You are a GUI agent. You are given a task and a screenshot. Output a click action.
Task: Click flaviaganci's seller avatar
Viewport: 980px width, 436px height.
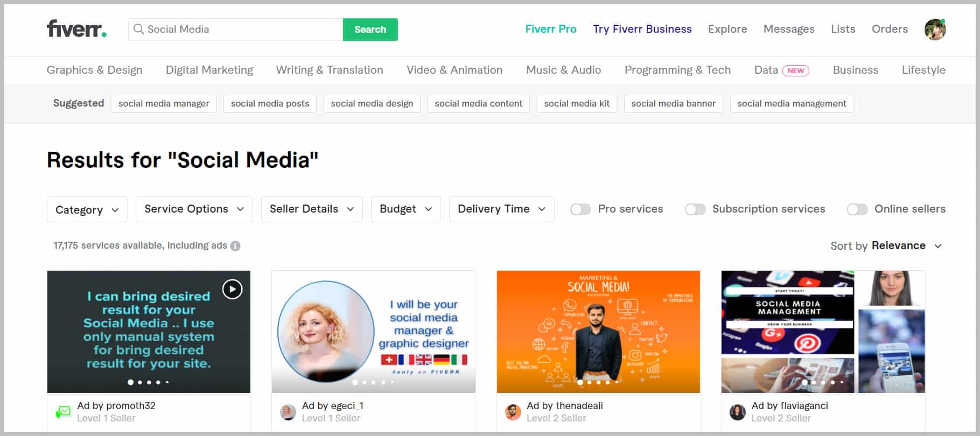point(738,412)
